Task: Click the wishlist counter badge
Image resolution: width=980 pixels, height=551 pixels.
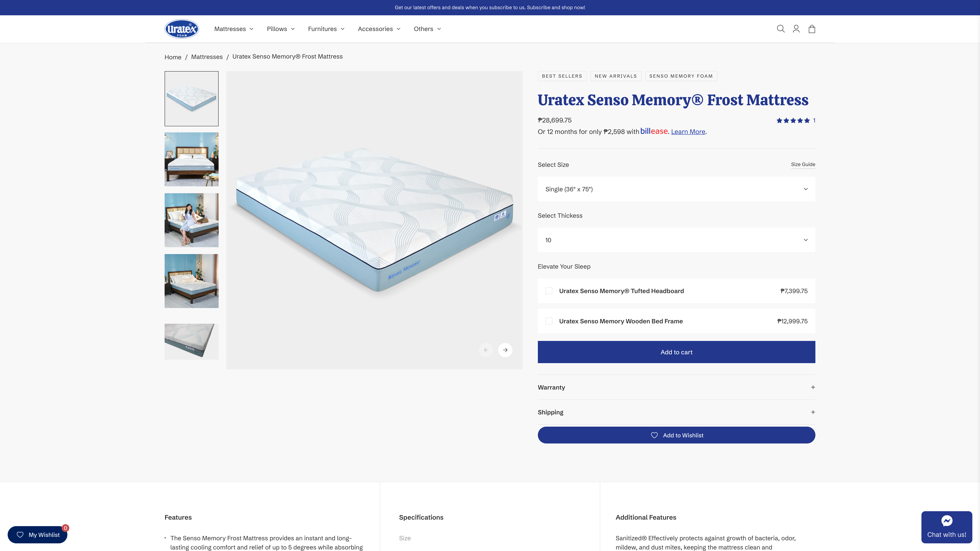Action: point(65,528)
